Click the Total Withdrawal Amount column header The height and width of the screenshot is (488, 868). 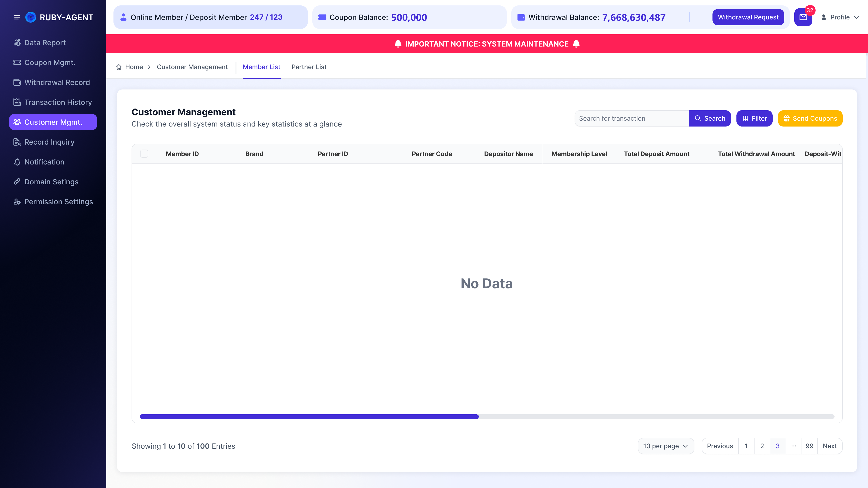(757, 154)
